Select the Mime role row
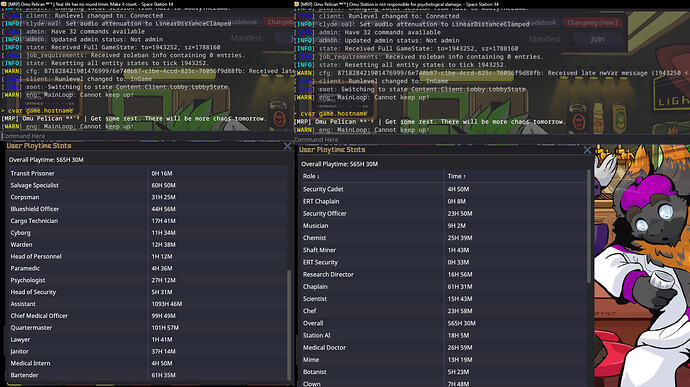The width and height of the screenshot is (690, 387). click(x=444, y=360)
